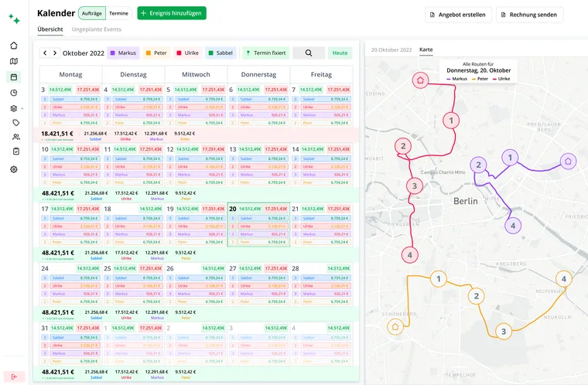Toggle the Peter filter
The image size is (588, 385).
[156, 53]
